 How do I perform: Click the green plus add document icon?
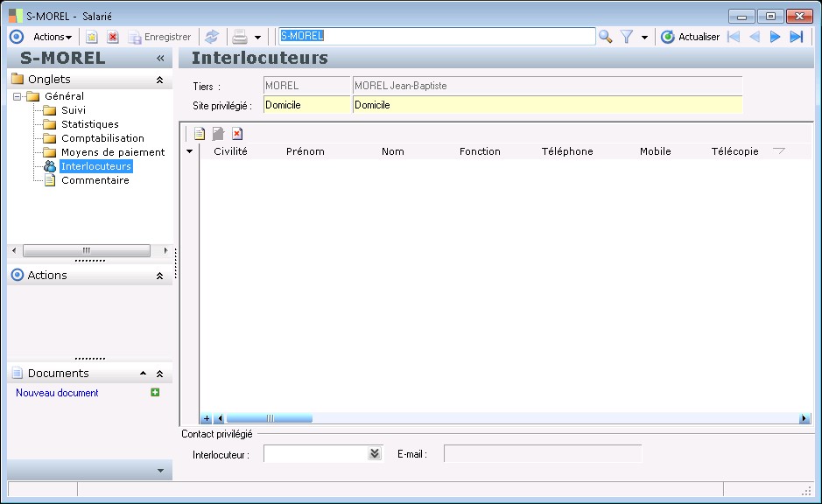155,392
